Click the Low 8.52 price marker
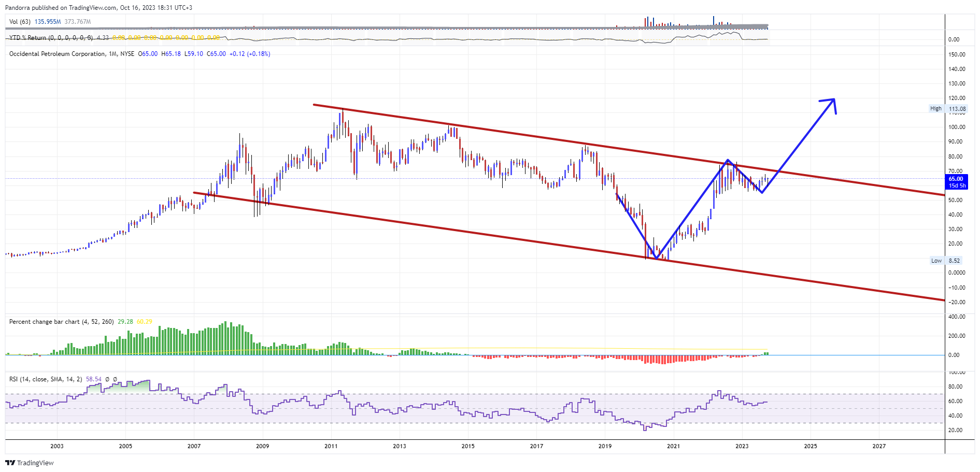Screen dimensions: 980x472 (946, 261)
